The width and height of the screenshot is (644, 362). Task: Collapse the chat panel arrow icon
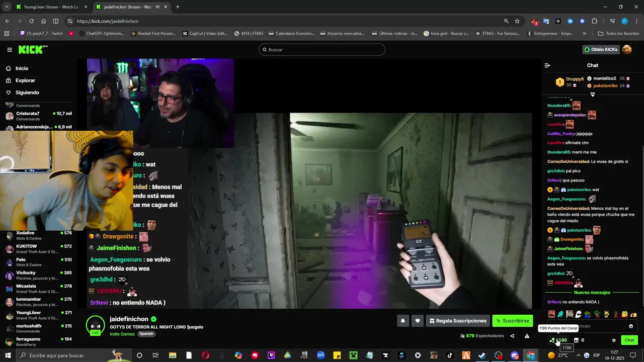547,65
